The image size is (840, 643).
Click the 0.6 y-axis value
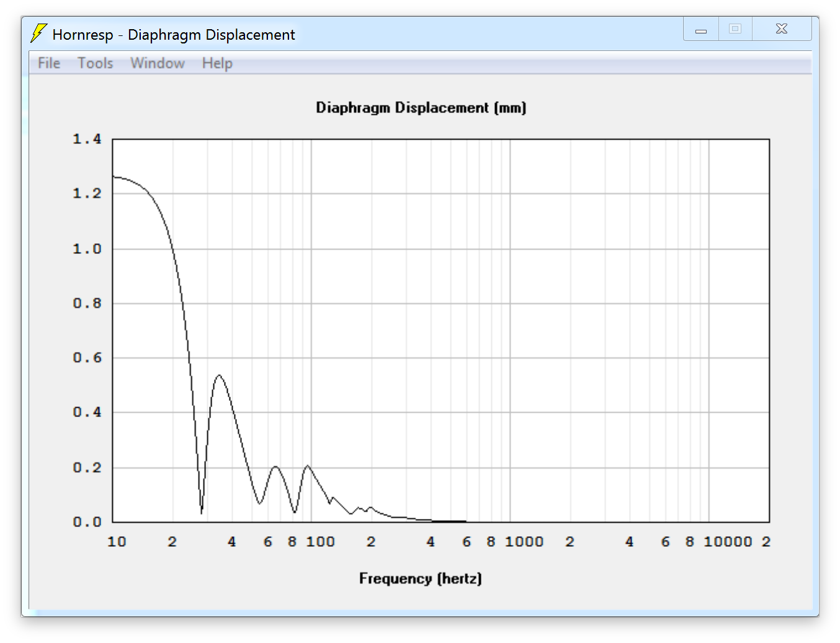87,358
